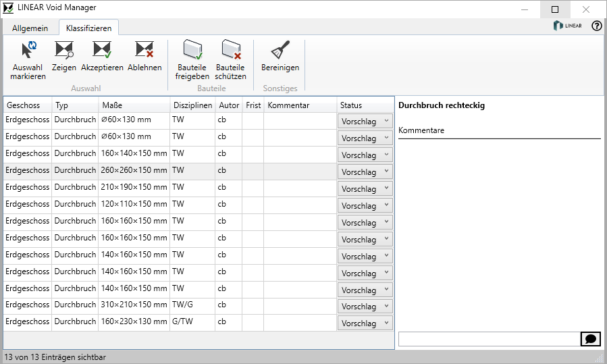Sort by Autor column header
Screen dimensions: 607x364
[229, 105]
